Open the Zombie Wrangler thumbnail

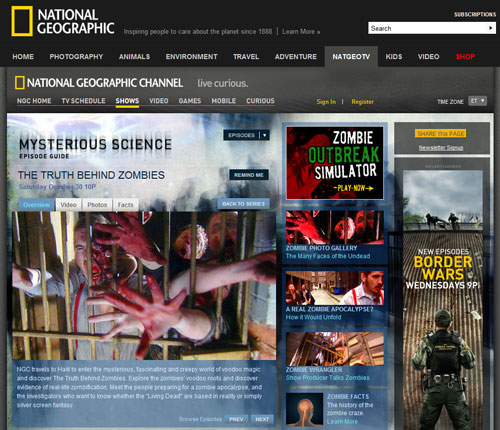(x=335, y=349)
